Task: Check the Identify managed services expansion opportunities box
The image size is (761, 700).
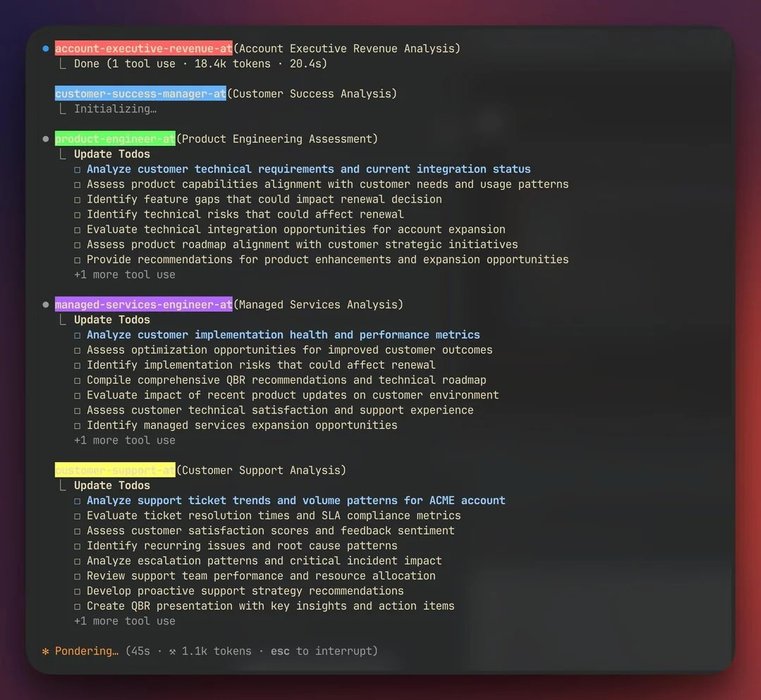Action: click(x=77, y=426)
